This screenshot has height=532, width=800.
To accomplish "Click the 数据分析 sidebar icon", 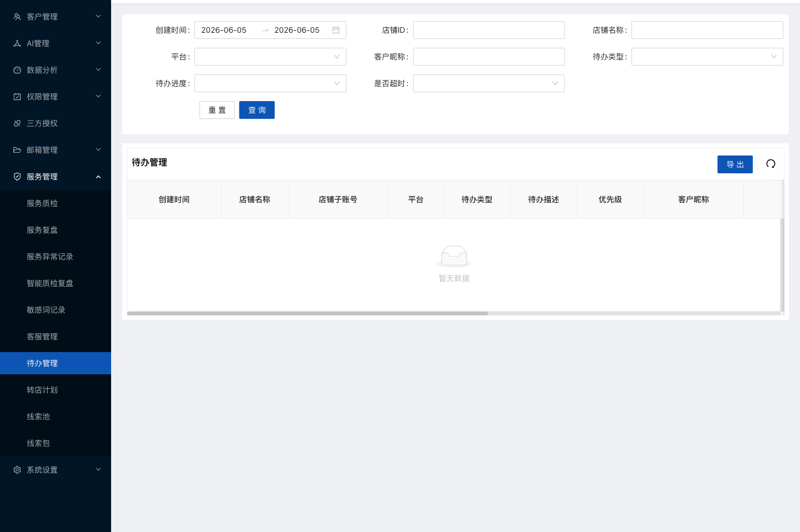I will tap(17, 70).
